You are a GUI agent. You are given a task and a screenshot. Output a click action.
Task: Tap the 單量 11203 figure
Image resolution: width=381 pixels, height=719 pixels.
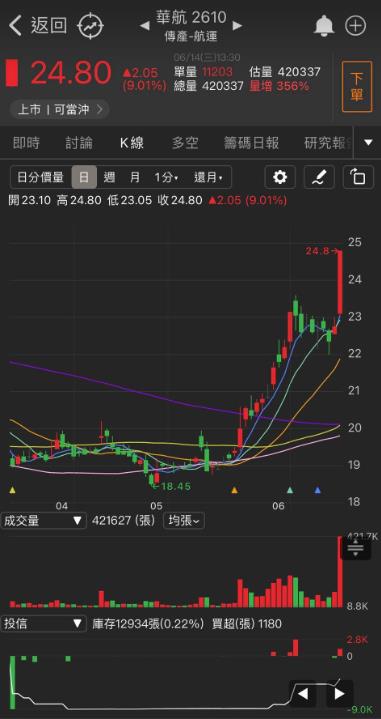[x=203, y=72]
